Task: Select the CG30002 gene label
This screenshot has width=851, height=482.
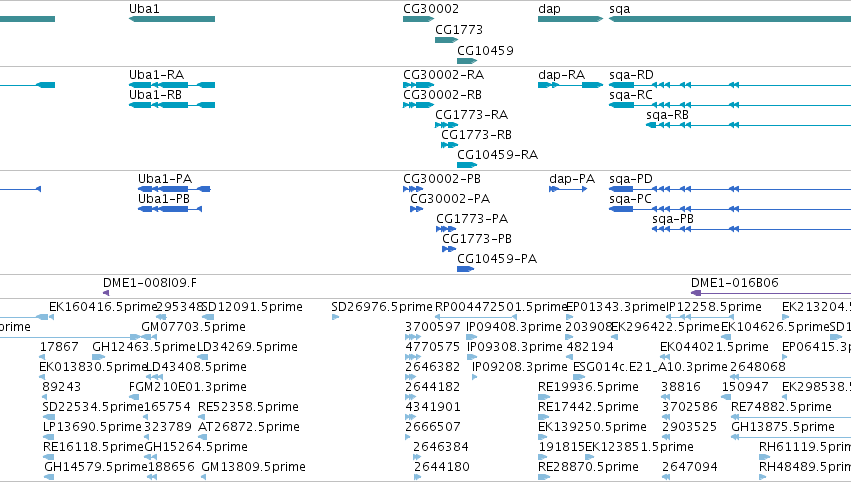Action: 431,9
